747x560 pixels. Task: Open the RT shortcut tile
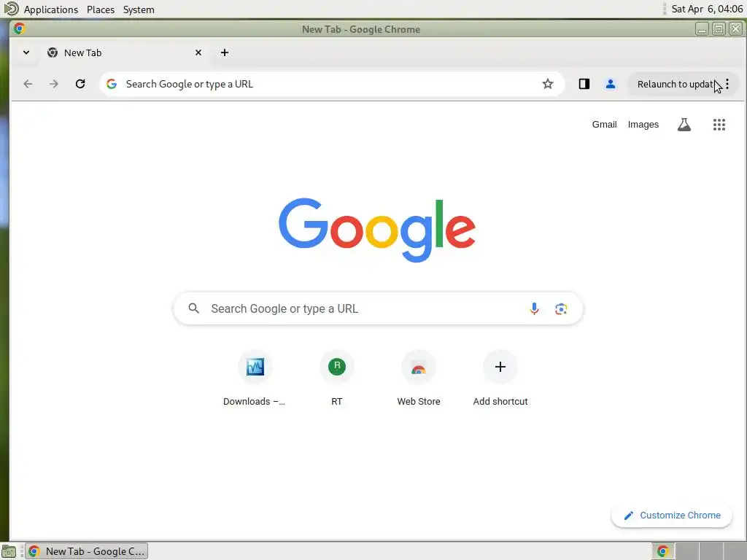[x=337, y=378]
